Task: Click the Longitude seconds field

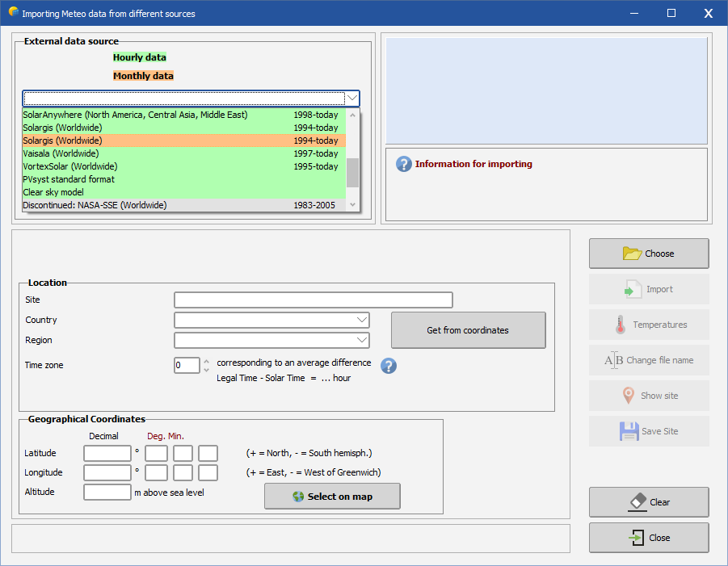Action: point(208,473)
